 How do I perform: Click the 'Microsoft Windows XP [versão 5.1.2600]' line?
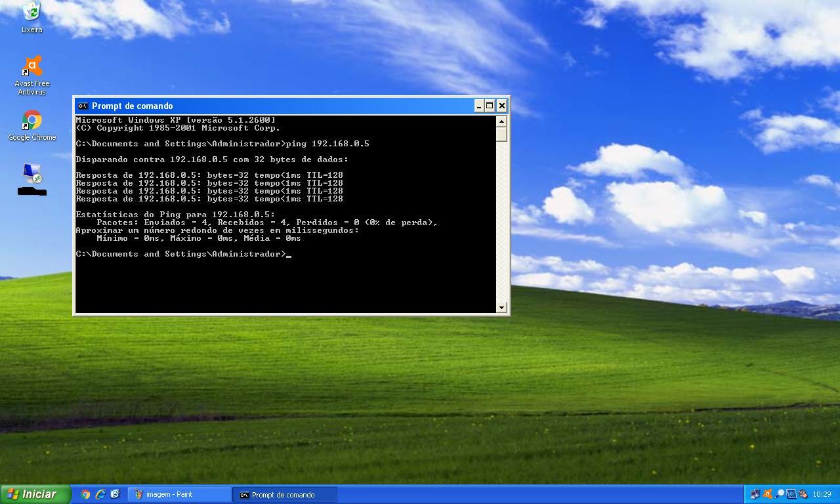pos(175,120)
